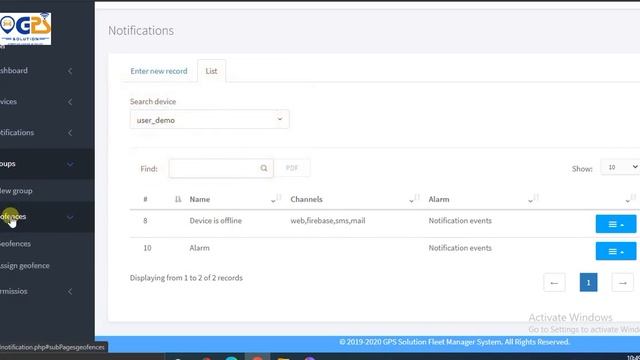Export the list with the PDF button
The width and height of the screenshot is (640, 360).
tap(292, 168)
